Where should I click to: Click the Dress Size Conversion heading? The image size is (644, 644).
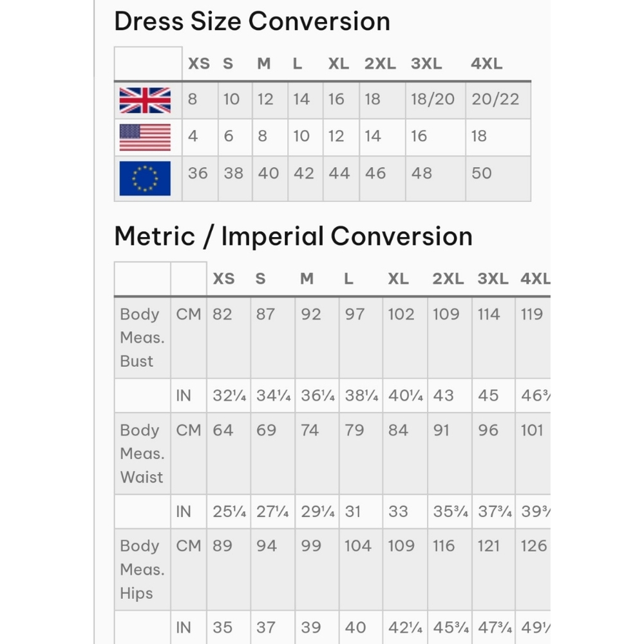click(x=252, y=21)
